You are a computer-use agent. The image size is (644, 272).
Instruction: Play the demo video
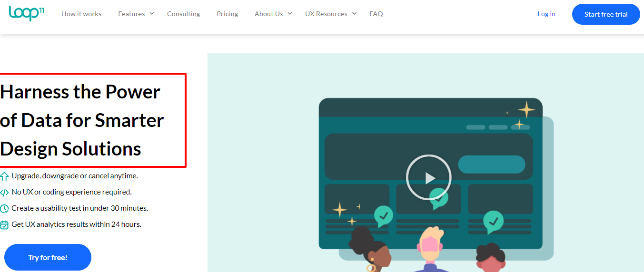tap(429, 177)
